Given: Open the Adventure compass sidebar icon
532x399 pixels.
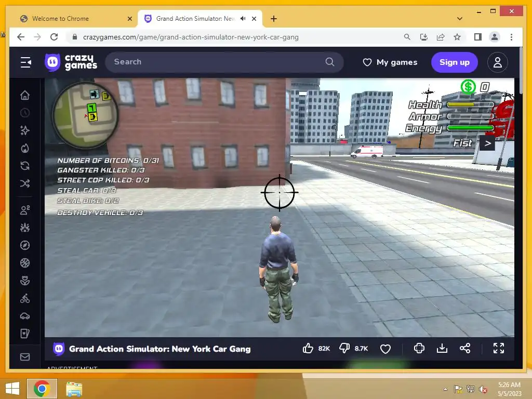Looking at the screenshot, I should [x=25, y=245].
